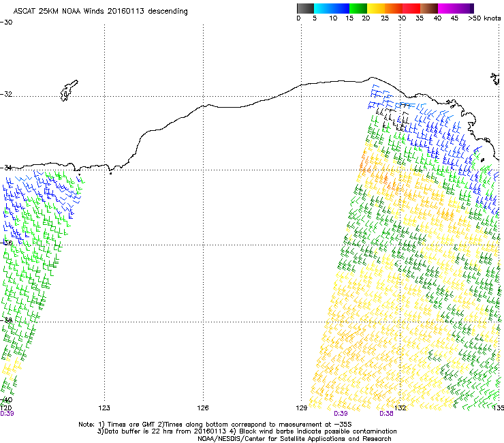Select the gray 0-5 knots legend swatch

click(305, 8)
